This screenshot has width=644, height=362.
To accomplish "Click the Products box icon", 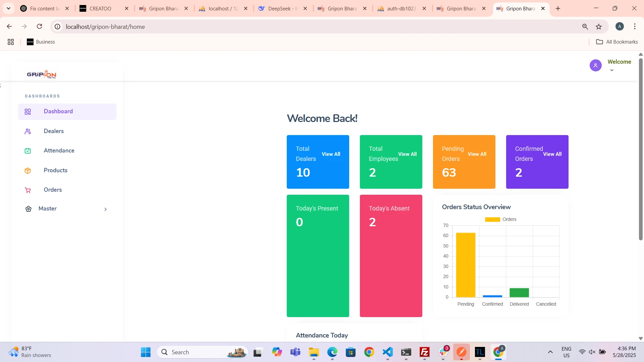I will pos(28,171).
